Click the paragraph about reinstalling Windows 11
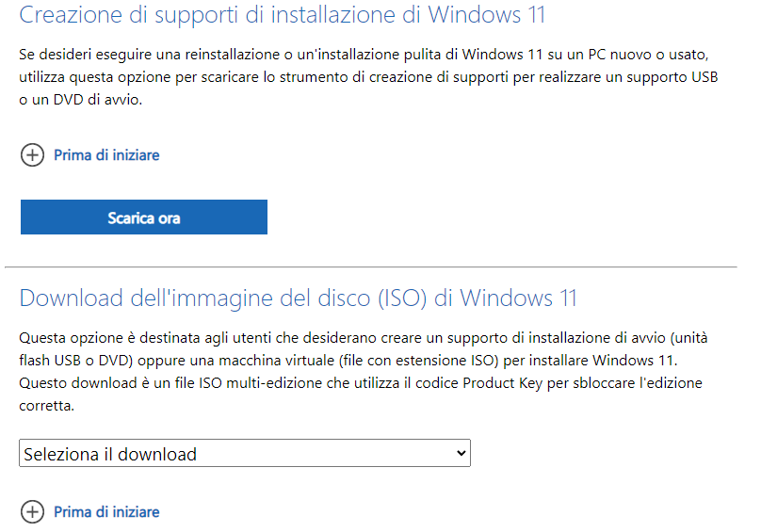Viewport: 761px width, 532px height. (x=367, y=77)
